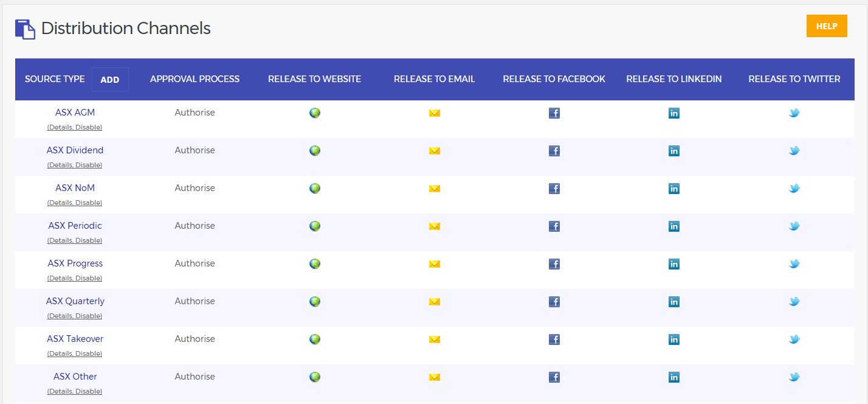This screenshot has width=868, height=404.
Task: Select Twitter icon in ASX Quarterly row
Action: 794,302
